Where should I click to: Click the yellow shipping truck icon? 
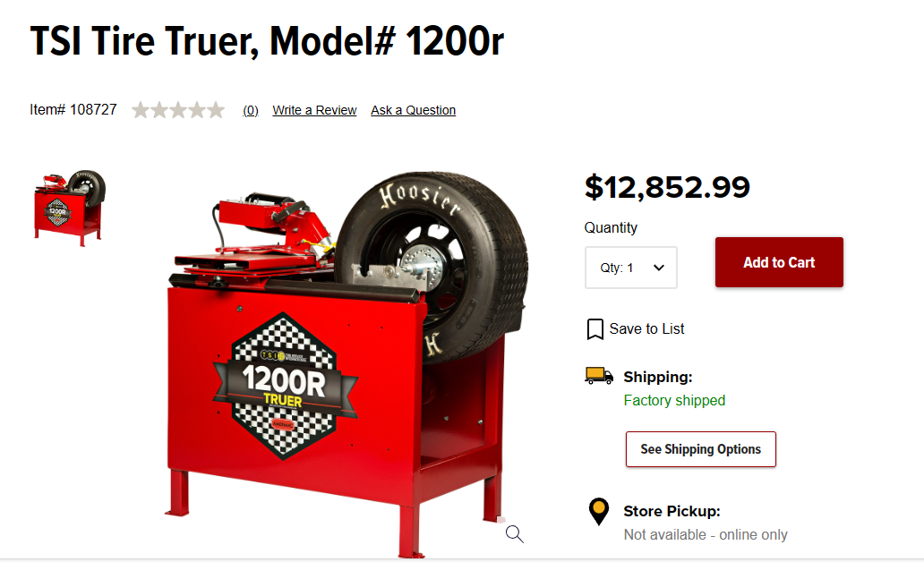[599, 376]
